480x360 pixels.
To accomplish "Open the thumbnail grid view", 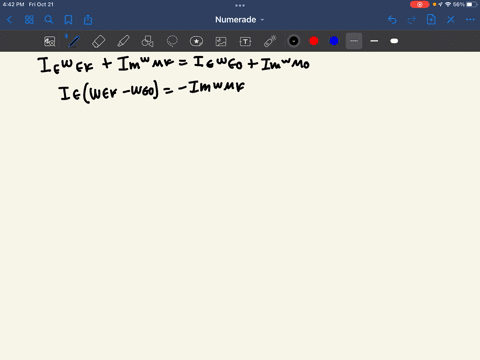I will click(x=29, y=20).
